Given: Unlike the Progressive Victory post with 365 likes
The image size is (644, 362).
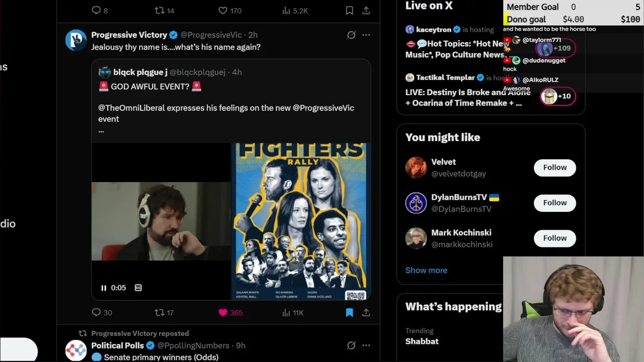Looking at the screenshot, I should tap(223, 313).
